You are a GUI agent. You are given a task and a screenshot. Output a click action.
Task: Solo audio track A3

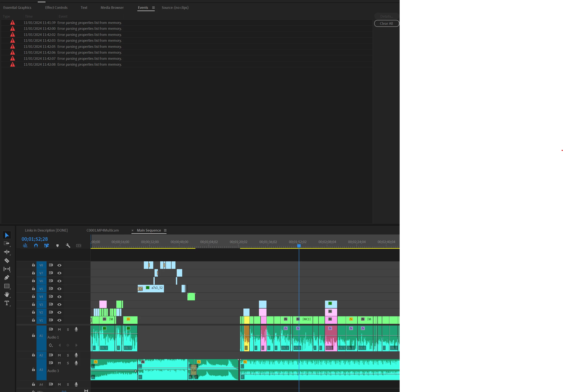[x=68, y=363]
